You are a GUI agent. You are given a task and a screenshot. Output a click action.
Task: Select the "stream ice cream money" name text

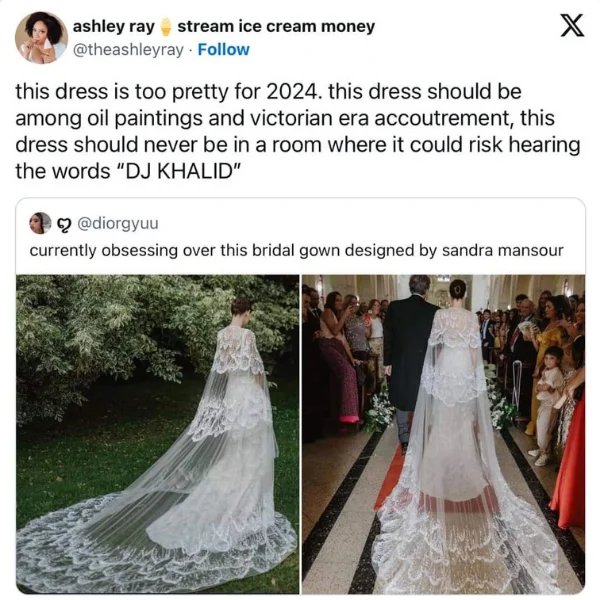tap(276, 26)
